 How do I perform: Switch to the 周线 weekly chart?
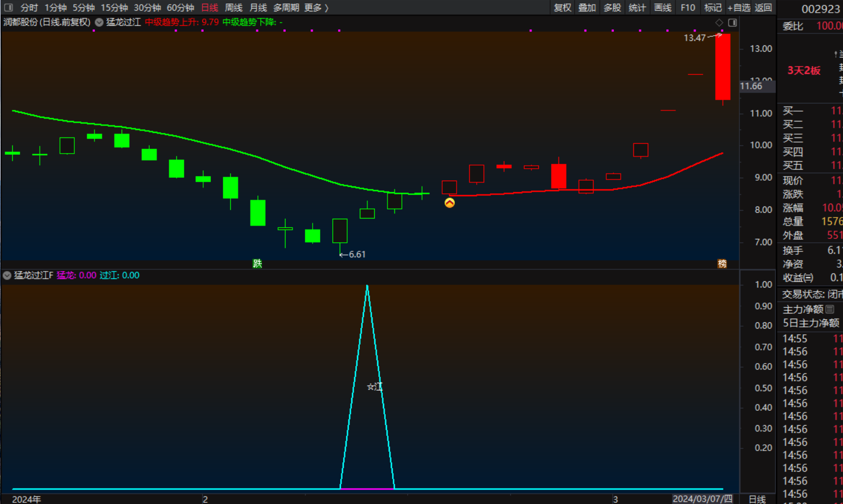coord(233,7)
